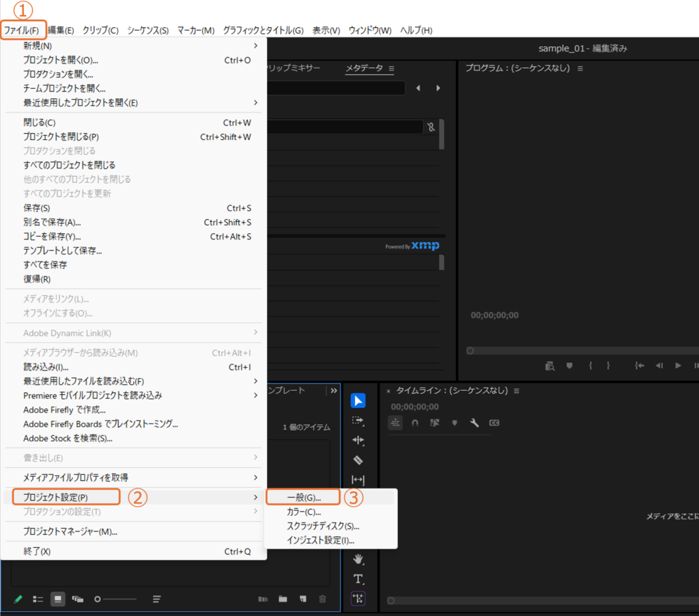
Task: Select スクラッチディスク(S)... option
Action: (323, 526)
